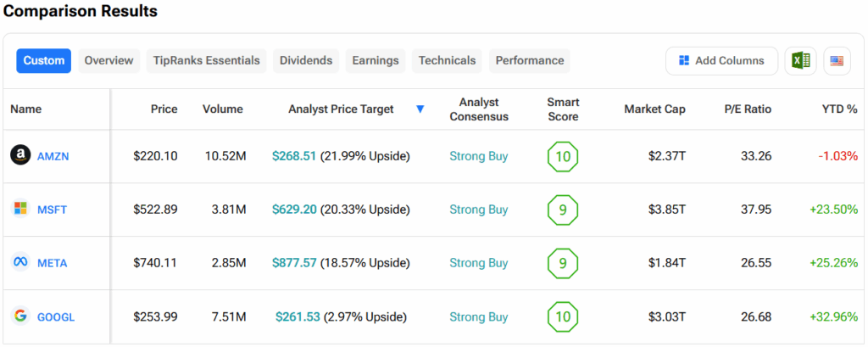Sort by Analyst Price Target arrow
The image size is (868, 347).
420,109
